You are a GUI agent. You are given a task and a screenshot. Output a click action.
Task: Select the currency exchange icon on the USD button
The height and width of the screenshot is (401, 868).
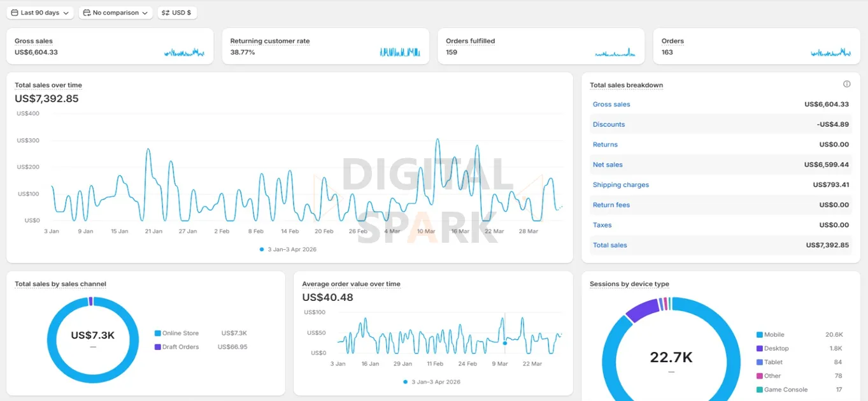(165, 12)
